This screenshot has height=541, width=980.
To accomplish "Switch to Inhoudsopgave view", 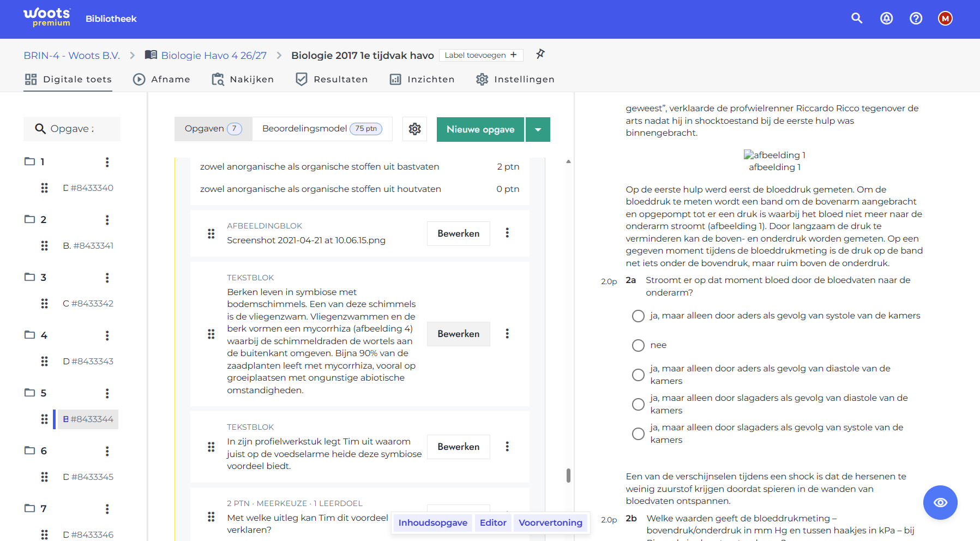I will [433, 523].
